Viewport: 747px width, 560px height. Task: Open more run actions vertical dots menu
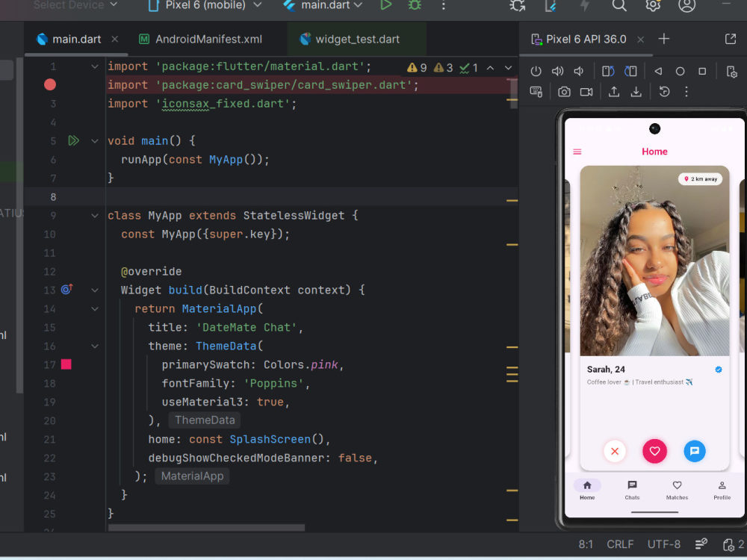tap(444, 5)
